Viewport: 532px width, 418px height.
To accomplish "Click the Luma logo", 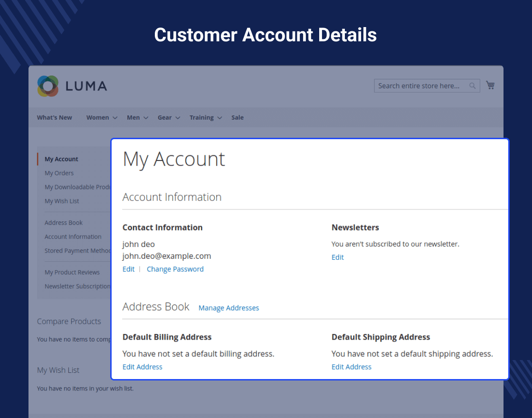I will pos(72,86).
